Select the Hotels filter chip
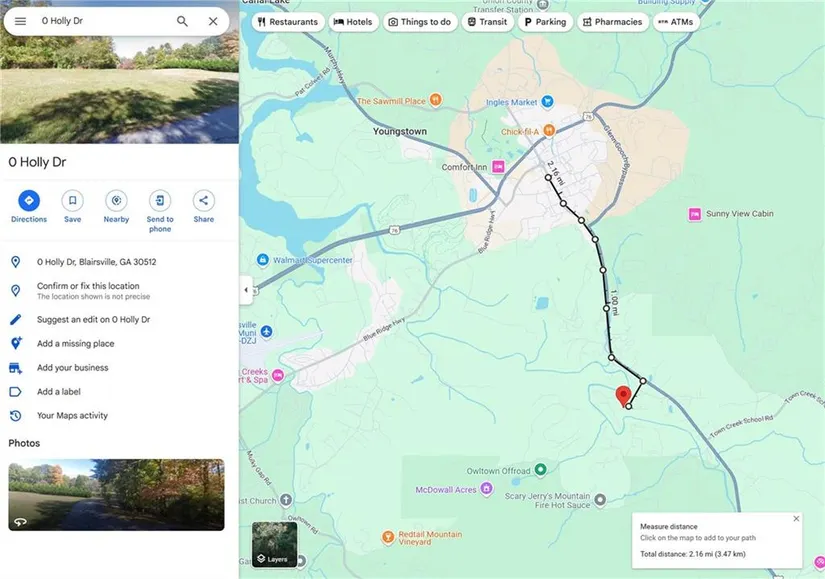The width and height of the screenshot is (825, 579). tap(352, 22)
